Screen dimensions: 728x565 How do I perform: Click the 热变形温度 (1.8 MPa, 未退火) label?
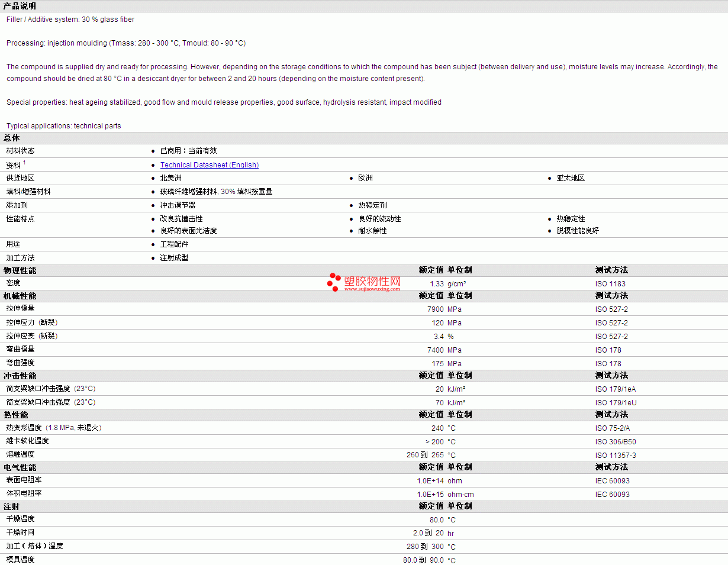(x=54, y=428)
